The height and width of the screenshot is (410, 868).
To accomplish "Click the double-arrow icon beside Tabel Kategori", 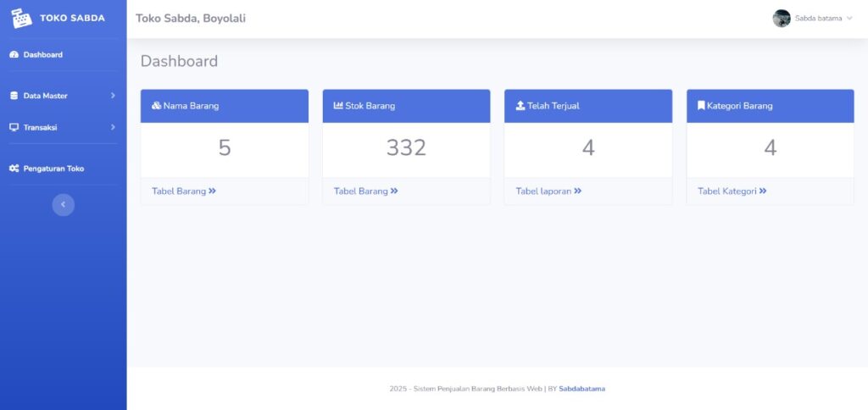I will (x=763, y=191).
